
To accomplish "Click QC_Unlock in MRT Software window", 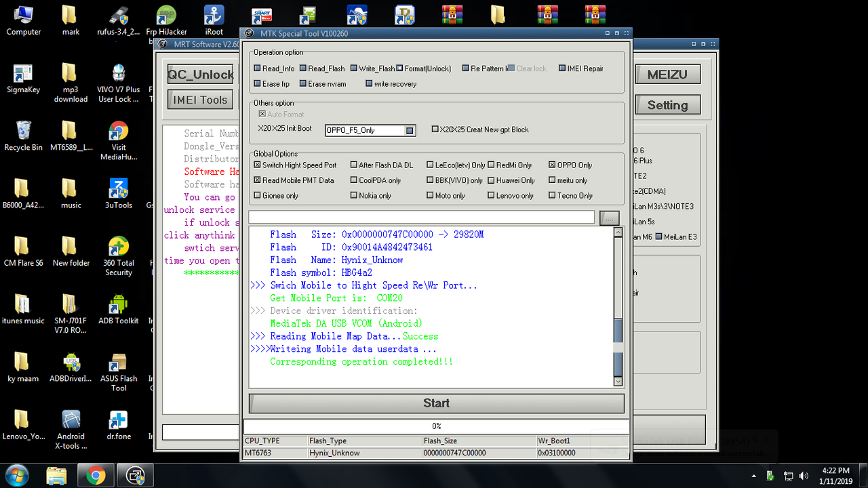I will tap(200, 75).
